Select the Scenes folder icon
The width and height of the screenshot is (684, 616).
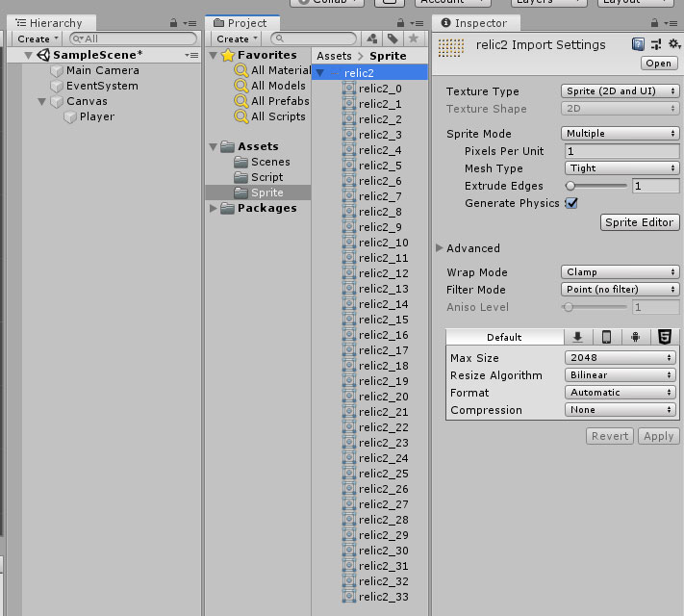241,162
